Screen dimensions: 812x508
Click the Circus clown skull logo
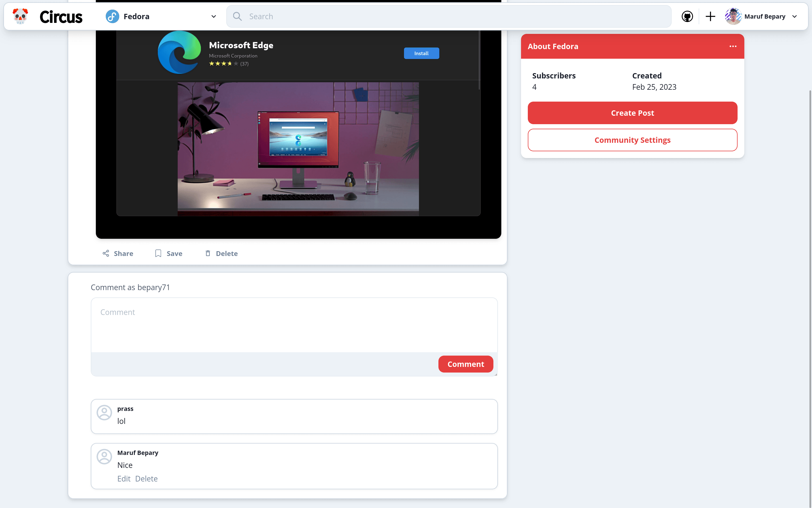[x=20, y=16]
